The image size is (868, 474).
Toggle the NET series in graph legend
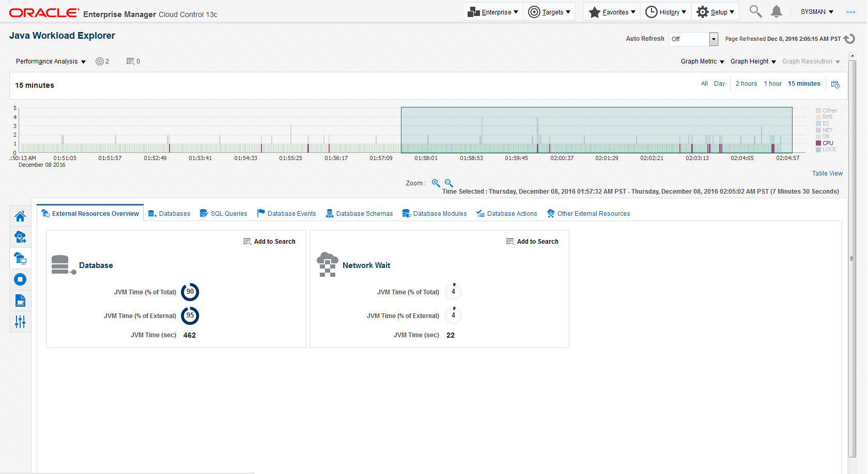coord(825,130)
